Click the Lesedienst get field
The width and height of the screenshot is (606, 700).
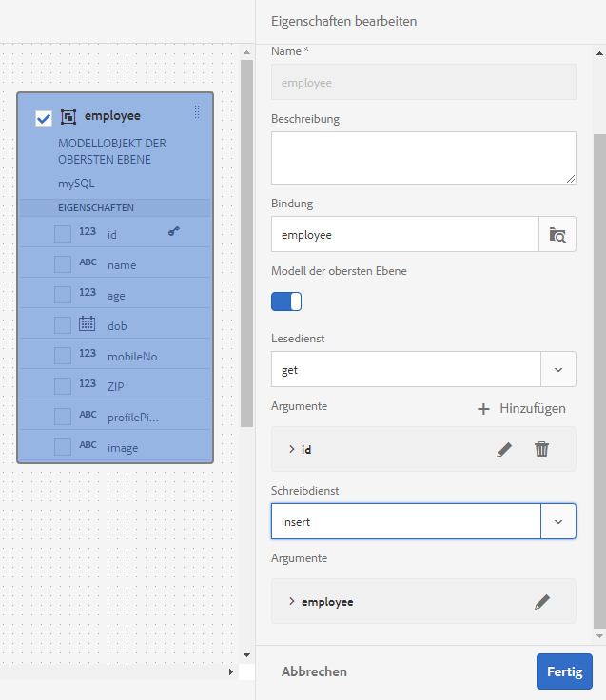pyautogui.click(x=406, y=369)
